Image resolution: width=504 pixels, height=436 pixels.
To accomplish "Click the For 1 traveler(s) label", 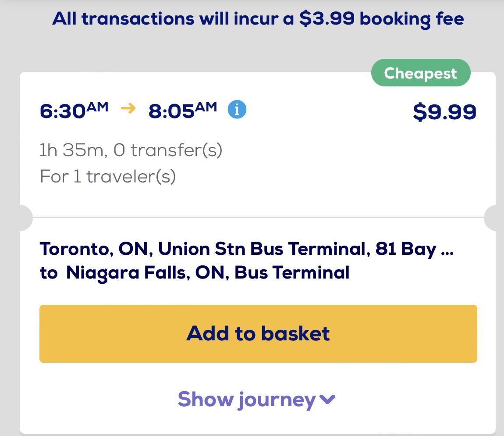I will click(x=108, y=176).
